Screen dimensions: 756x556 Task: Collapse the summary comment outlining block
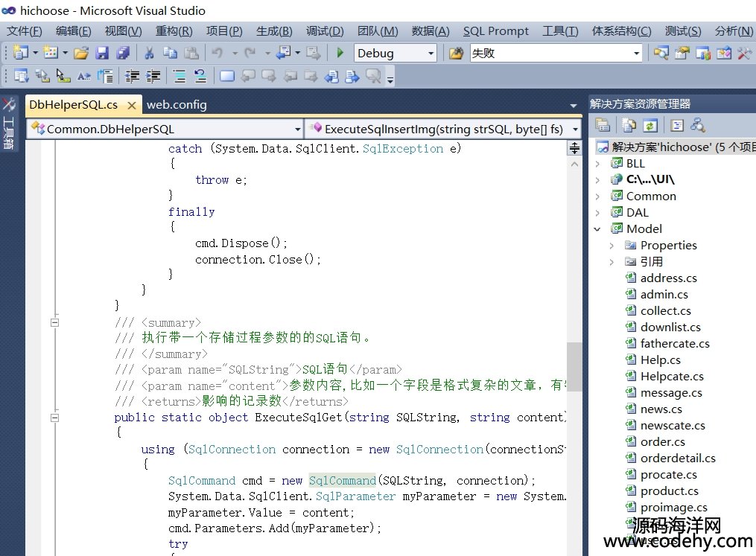click(55, 323)
